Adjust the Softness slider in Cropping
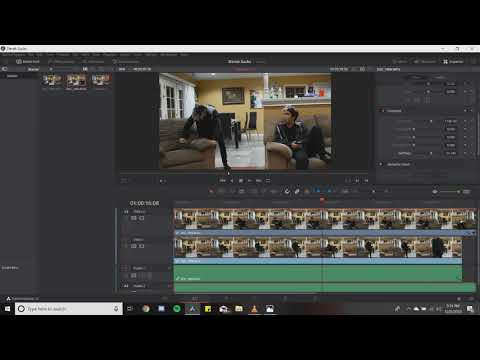Image resolution: width=480 pixels, height=360 pixels. tap(431, 153)
